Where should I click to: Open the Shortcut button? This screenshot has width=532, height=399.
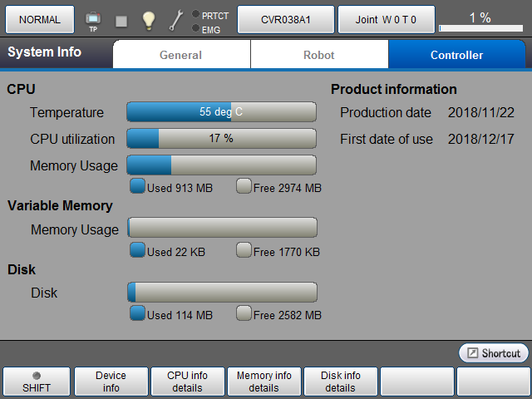pyautogui.click(x=494, y=353)
